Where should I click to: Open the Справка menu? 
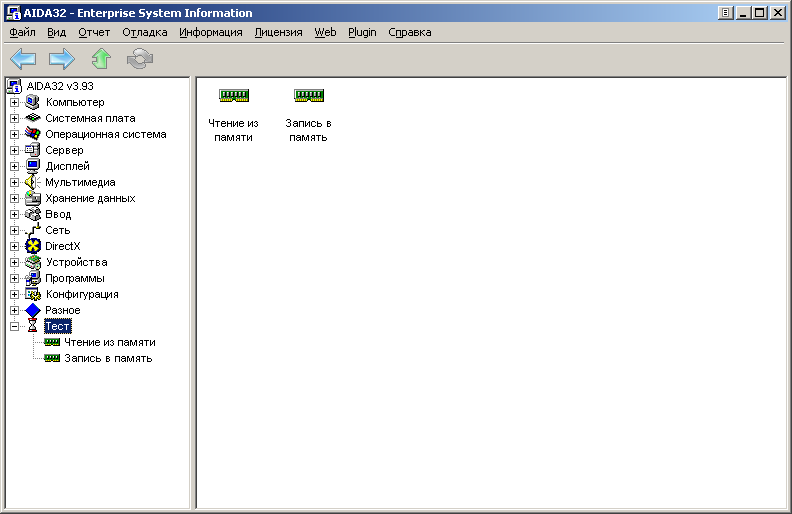tap(410, 32)
